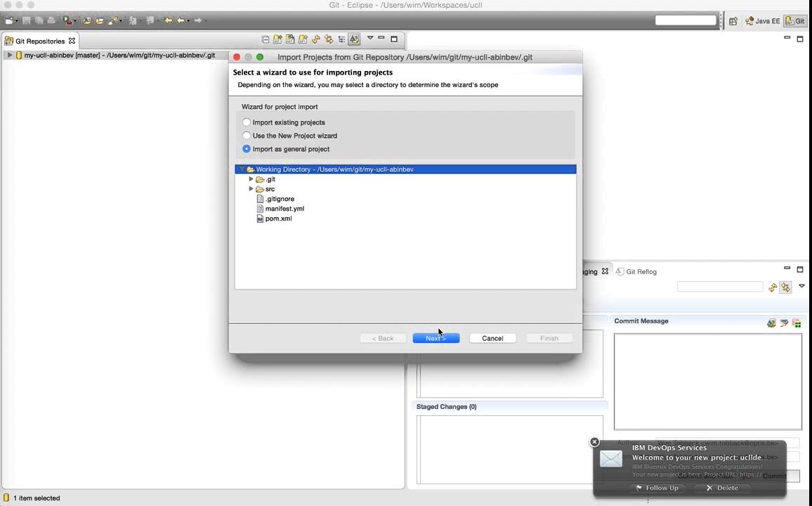Open the New wizard dropdown arrow

[x=17, y=21]
